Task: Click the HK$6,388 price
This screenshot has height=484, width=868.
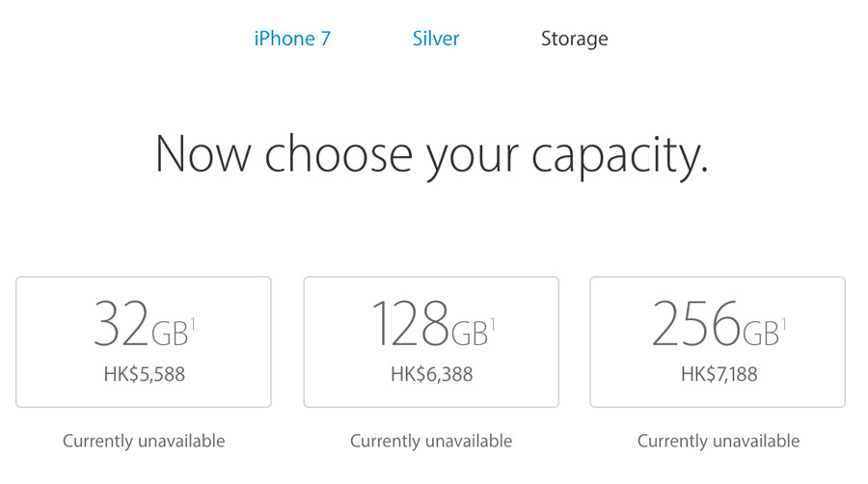Action: point(431,374)
